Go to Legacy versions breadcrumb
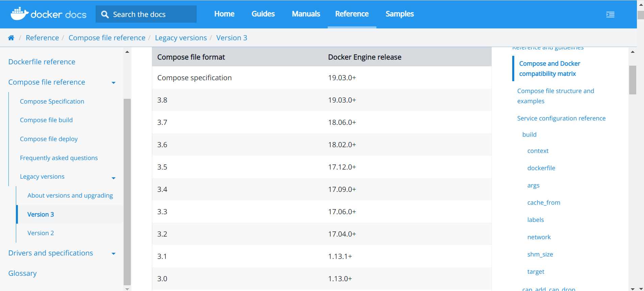This screenshot has width=644, height=291. pyautogui.click(x=181, y=38)
